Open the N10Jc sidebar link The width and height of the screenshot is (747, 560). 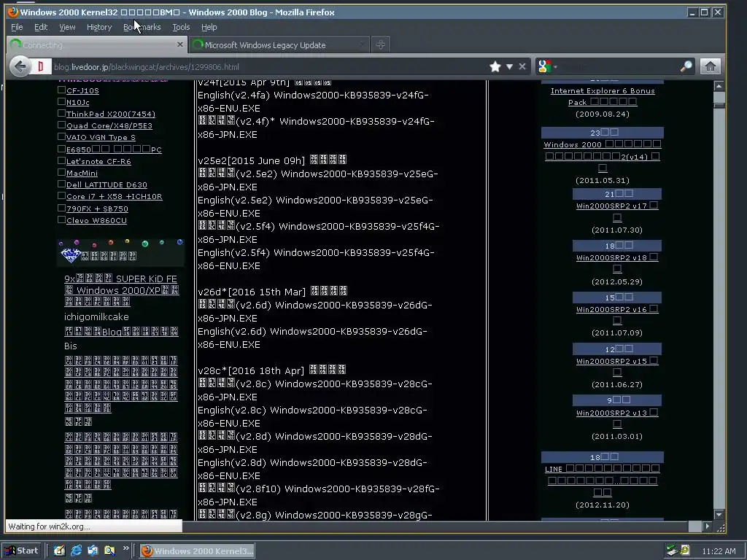pyautogui.click(x=77, y=102)
